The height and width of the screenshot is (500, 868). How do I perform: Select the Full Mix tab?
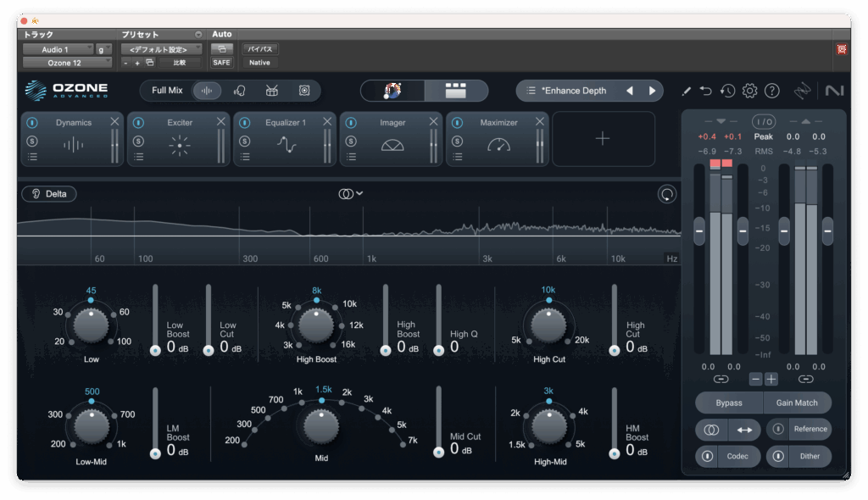(x=167, y=91)
